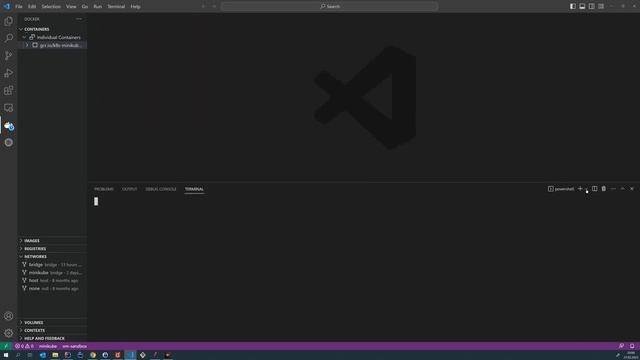Open the Manage gear icon

9,333
